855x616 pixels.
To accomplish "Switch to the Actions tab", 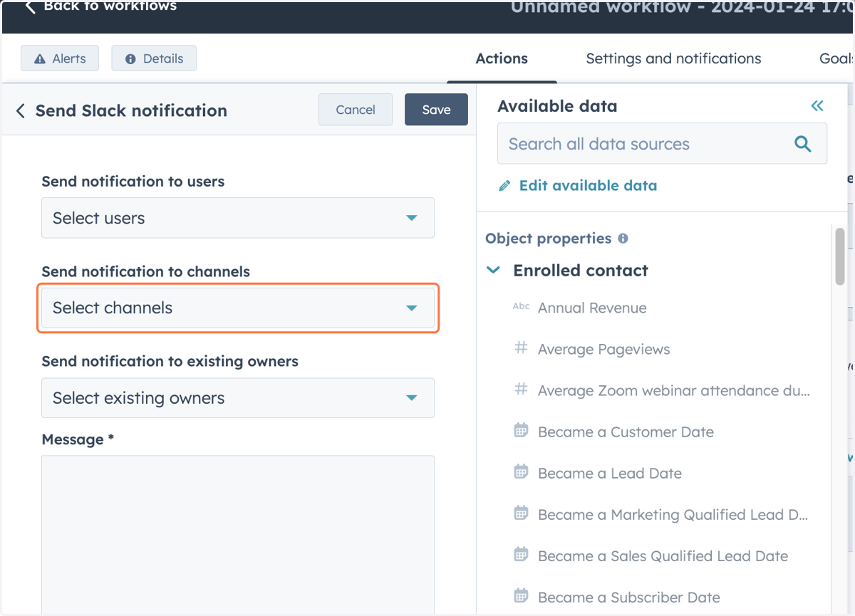I will click(502, 58).
